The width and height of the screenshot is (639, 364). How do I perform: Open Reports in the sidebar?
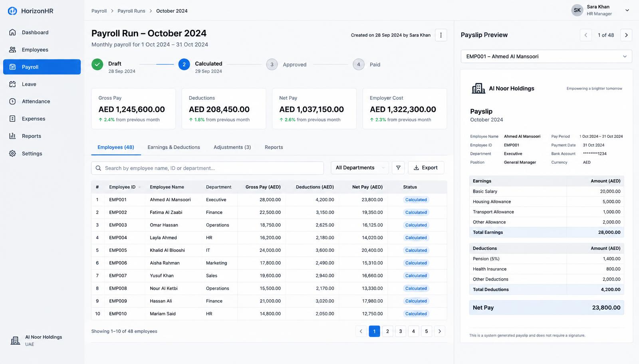coord(42,136)
